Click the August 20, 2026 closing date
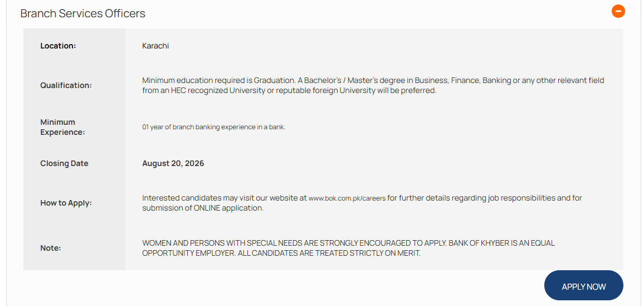644x307 pixels. click(173, 163)
